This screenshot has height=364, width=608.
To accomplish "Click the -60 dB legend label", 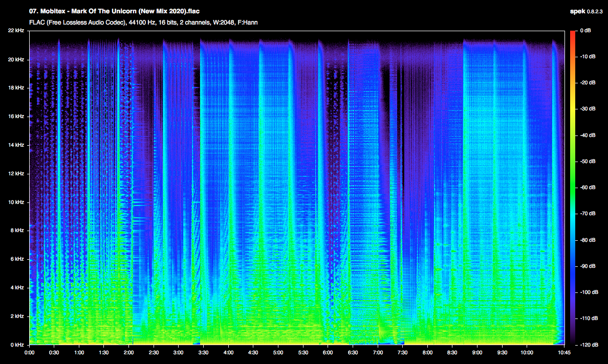I will pyautogui.click(x=588, y=188).
